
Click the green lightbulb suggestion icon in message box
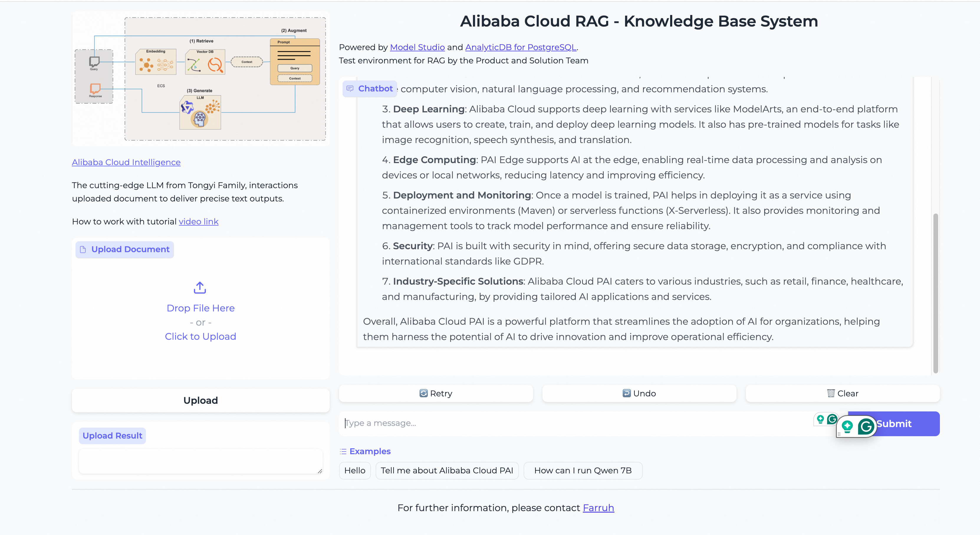[820, 419]
